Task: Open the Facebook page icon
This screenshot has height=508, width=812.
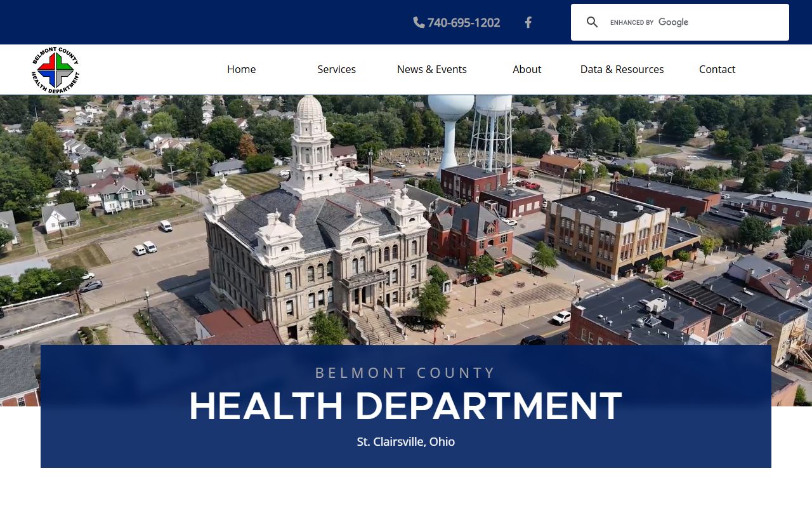Action: click(x=528, y=22)
